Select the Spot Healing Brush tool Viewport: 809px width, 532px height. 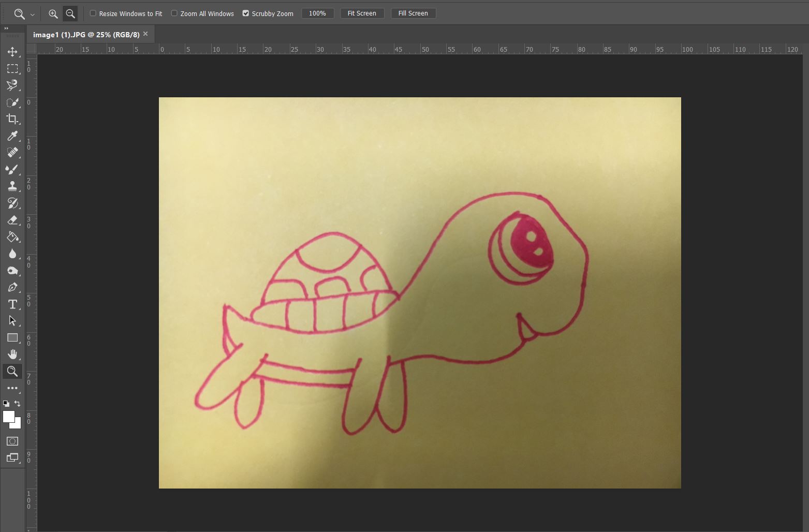(12, 153)
